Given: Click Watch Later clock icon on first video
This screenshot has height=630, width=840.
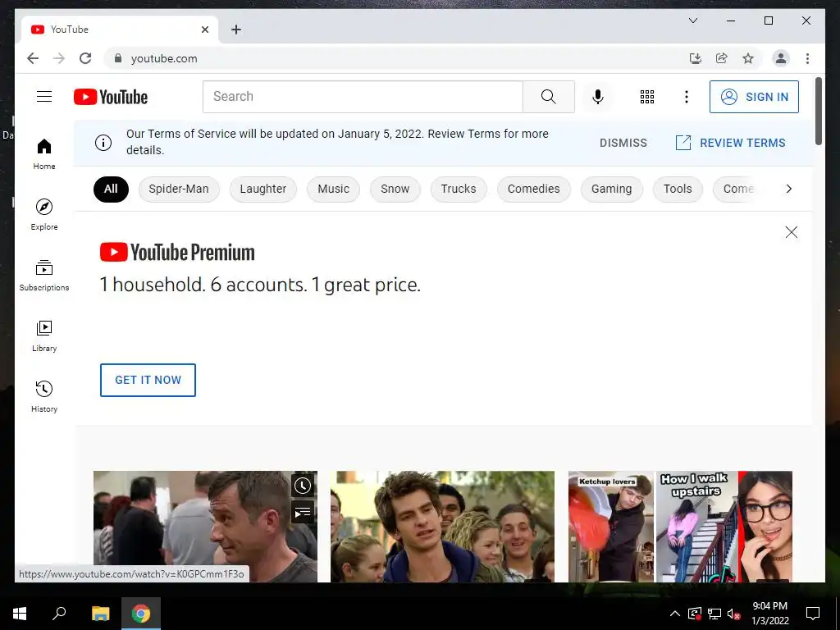Looking at the screenshot, I should [303, 486].
